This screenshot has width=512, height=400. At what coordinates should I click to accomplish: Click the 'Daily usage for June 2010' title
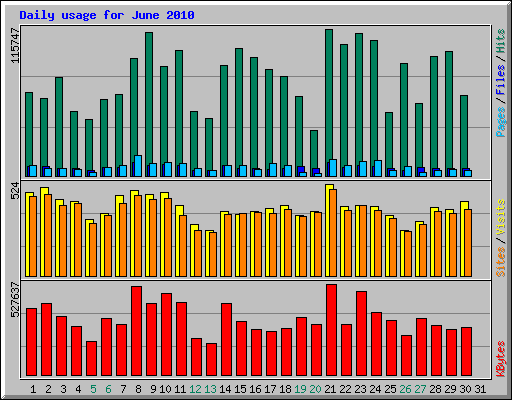coord(107,15)
